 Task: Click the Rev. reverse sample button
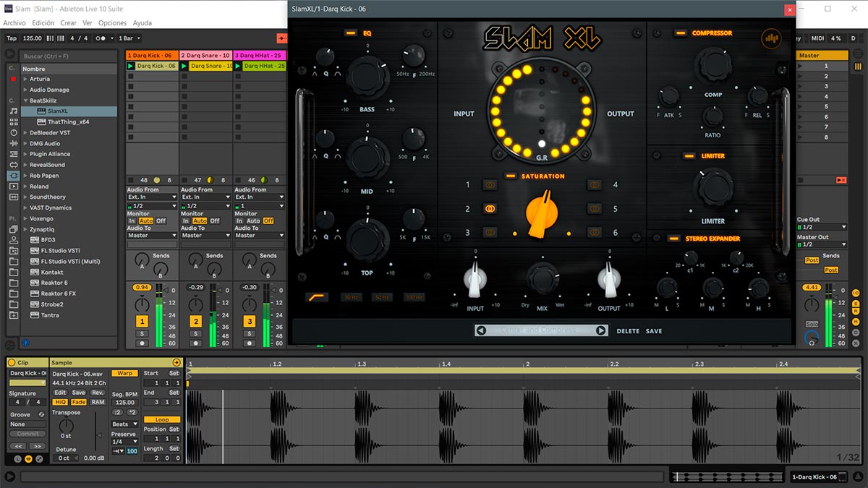coord(98,393)
